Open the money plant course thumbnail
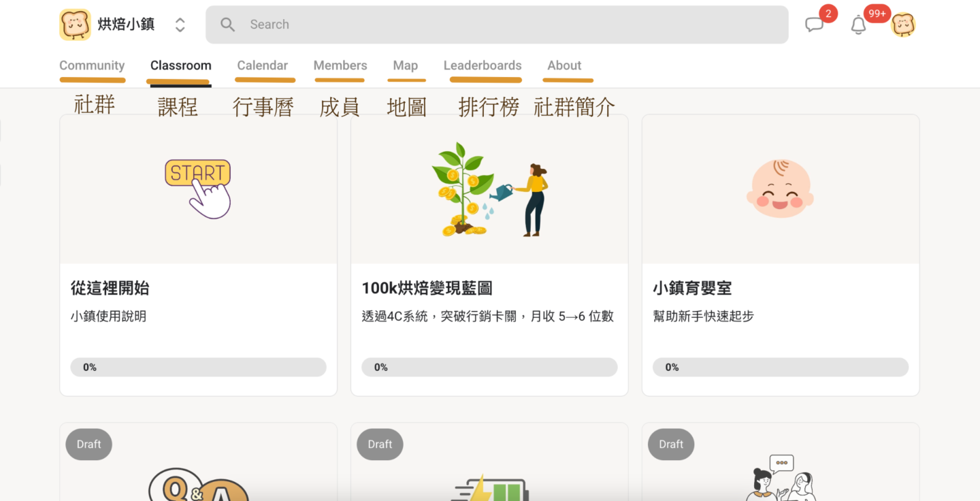This screenshot has height=501, width=980. point(489,189)
